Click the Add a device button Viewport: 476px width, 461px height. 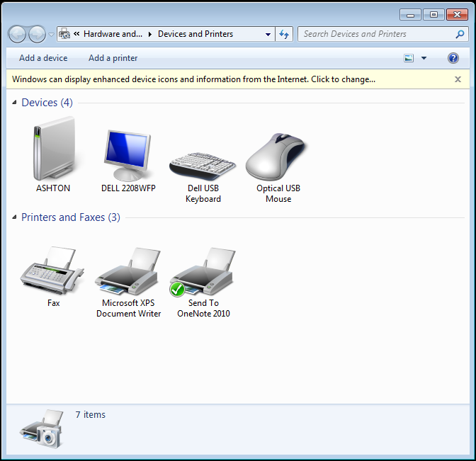pyautogui.click(x=43, y=57)
